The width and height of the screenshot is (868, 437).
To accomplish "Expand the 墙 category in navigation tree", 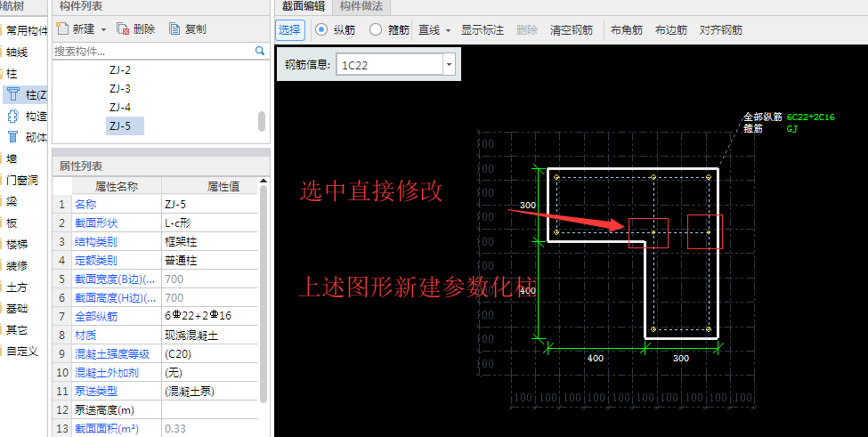I will pyautogui.click(x=10, y=158).
